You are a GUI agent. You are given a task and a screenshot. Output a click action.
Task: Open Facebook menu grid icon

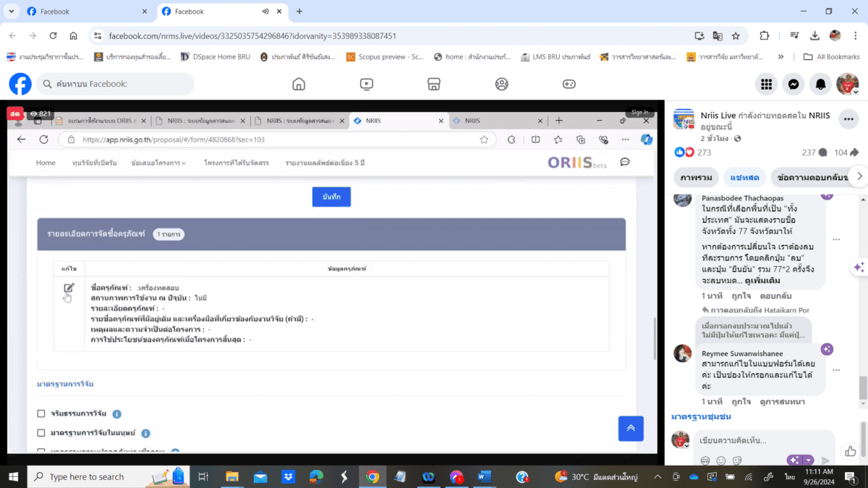pyautogui.click(x=766, y=84)
